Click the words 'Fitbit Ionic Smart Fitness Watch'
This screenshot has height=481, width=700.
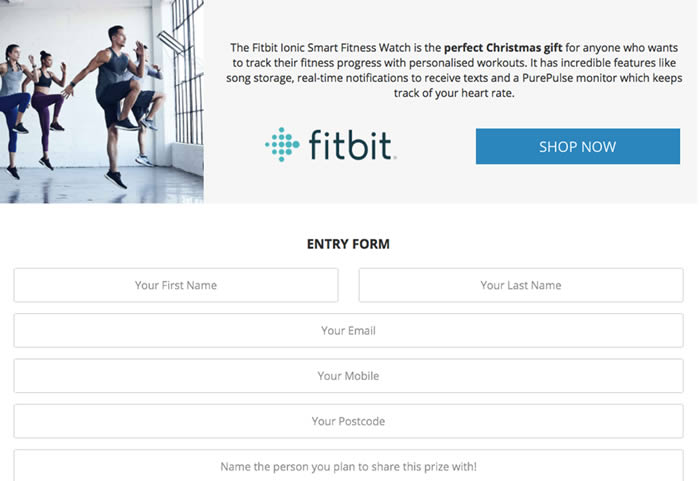pyautogui.click(x=331, y=48)
